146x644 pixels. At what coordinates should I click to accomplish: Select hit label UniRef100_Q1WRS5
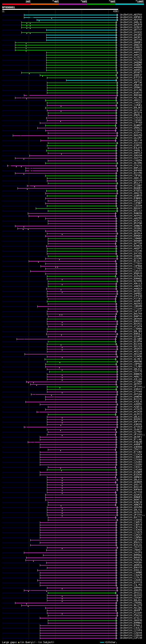point(131,196)
